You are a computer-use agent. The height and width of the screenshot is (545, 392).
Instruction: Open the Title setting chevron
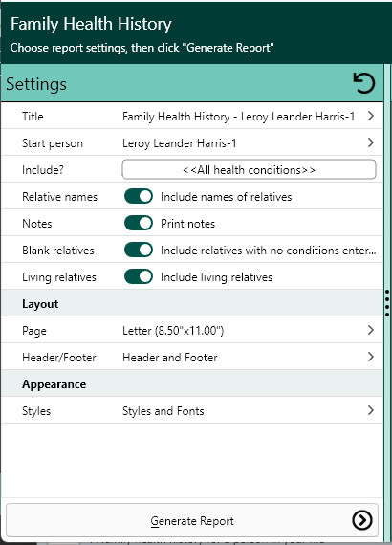(371, 116)
